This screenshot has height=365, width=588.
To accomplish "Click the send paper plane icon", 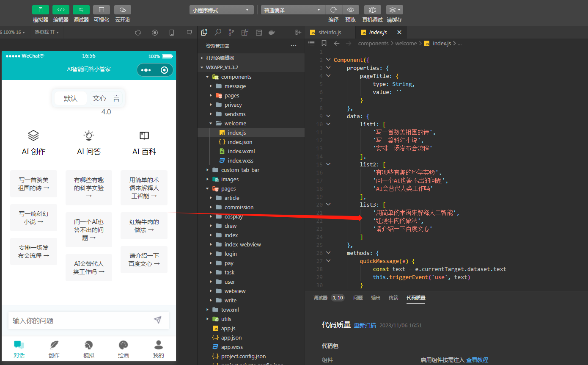I will coord(158,320).
